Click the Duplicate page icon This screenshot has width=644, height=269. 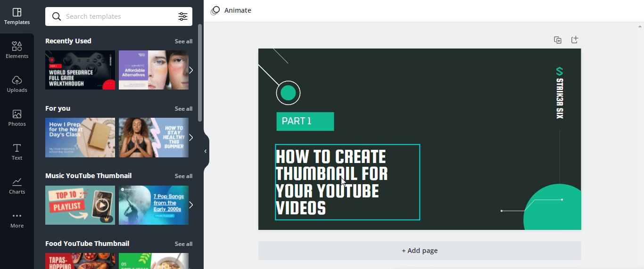tap(558, 40)
